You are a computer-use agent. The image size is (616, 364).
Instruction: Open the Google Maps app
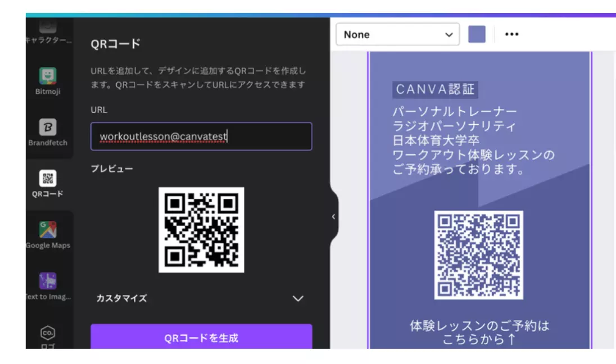coord(48,235)
